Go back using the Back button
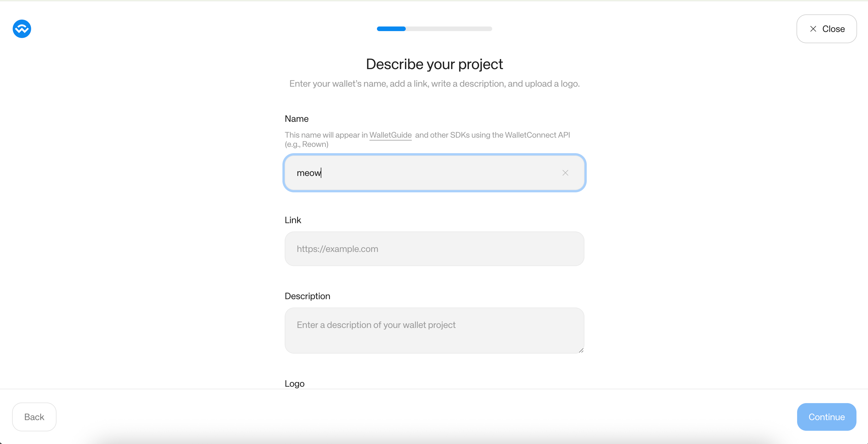This screenshot has height=444, width=868. [34, 417]
